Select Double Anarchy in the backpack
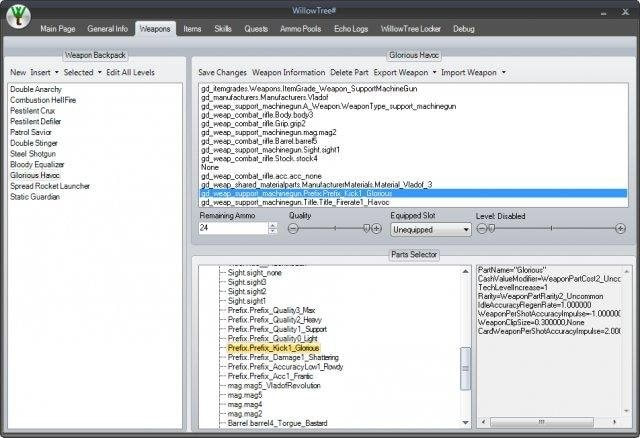This screenshot has width=640, height=438. tap(36, 89)
